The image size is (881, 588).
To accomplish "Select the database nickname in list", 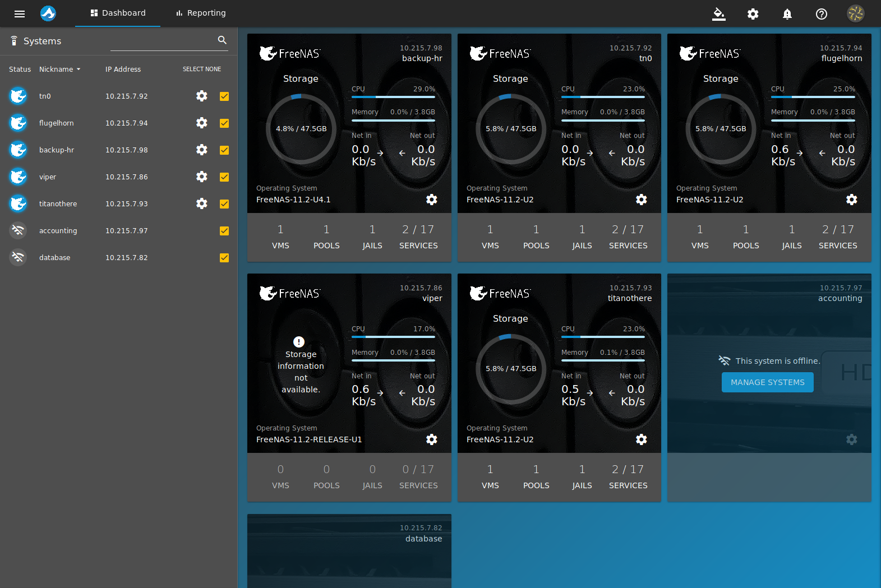I will (x=55, y=258).
